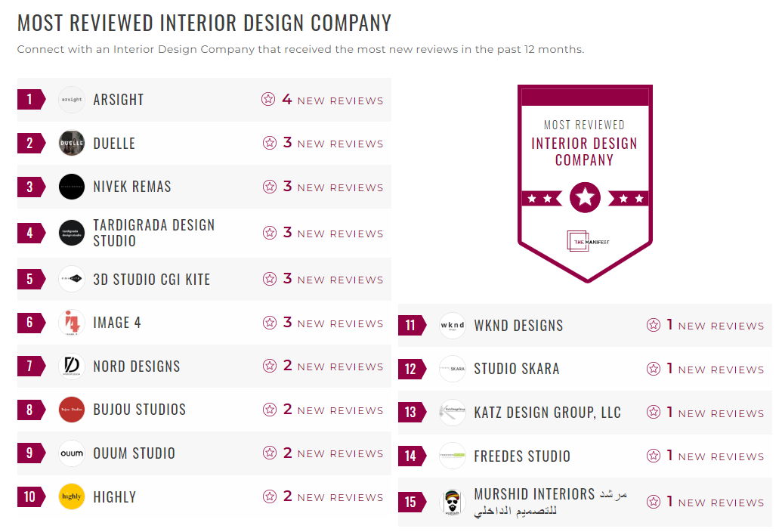Select the BUJOU STUDIOS red logo

pyautogui.click(x=71, y=410)
